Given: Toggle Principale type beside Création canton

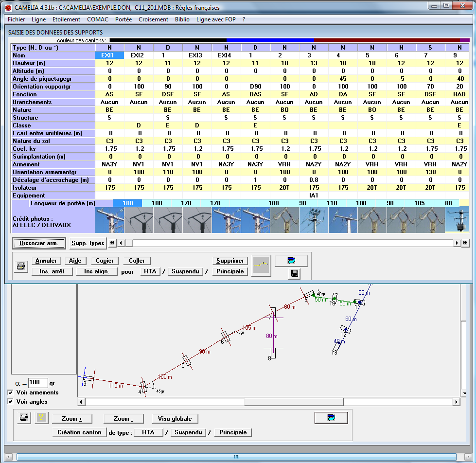Looking at the screenshot, I should point(233,432).
